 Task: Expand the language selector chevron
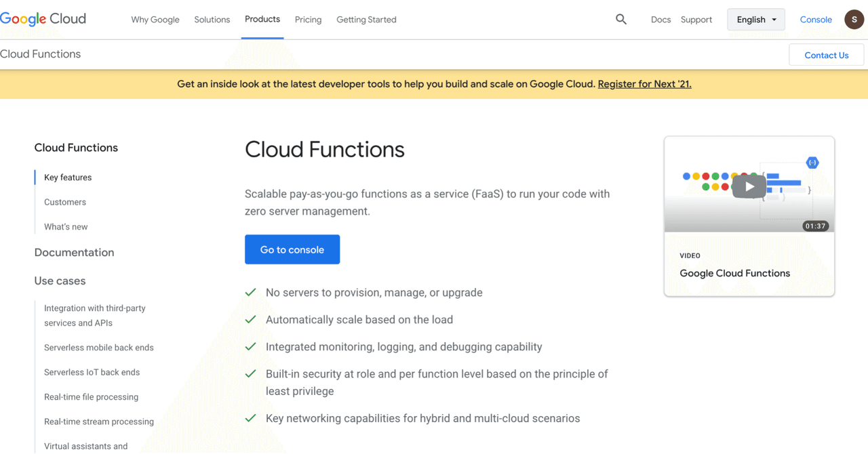[x=774, y=20]
